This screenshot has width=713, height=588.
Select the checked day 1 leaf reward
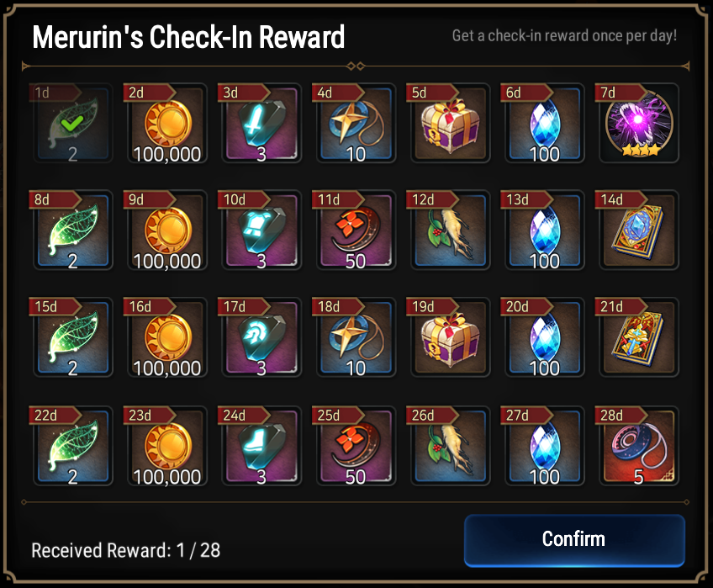point(73,123)
